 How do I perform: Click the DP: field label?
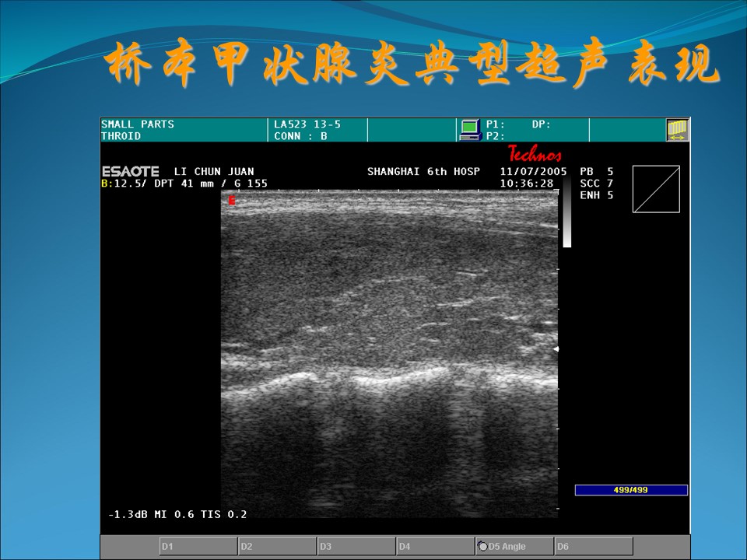542,124
